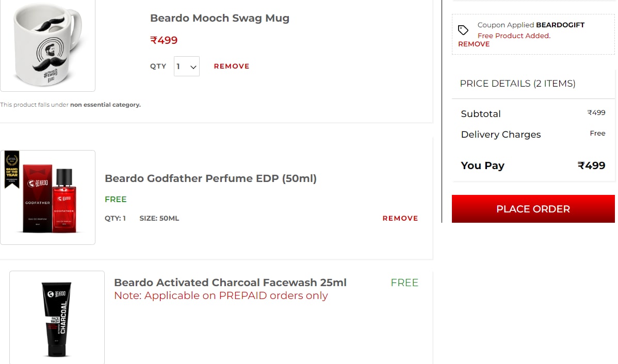Screen dimensions: 618x364
Task: Open the Mooch Swag Mug product image
Action: (x=47, y=45)
